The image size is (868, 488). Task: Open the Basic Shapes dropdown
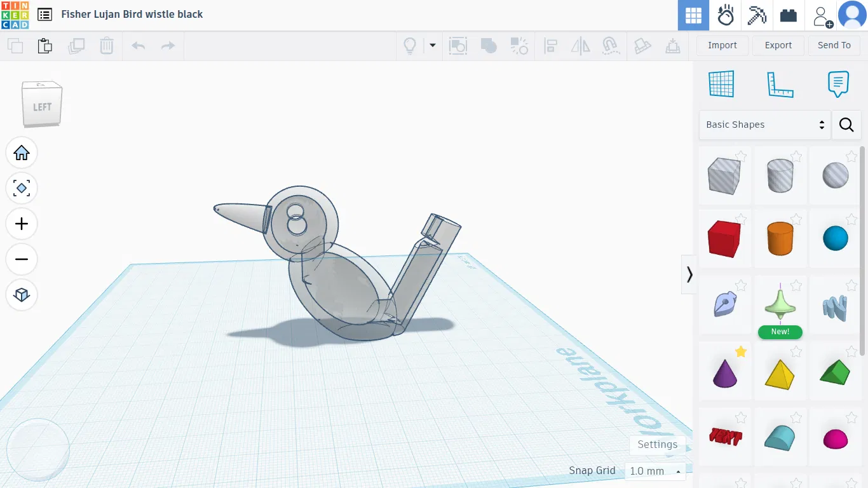[765, 125]
